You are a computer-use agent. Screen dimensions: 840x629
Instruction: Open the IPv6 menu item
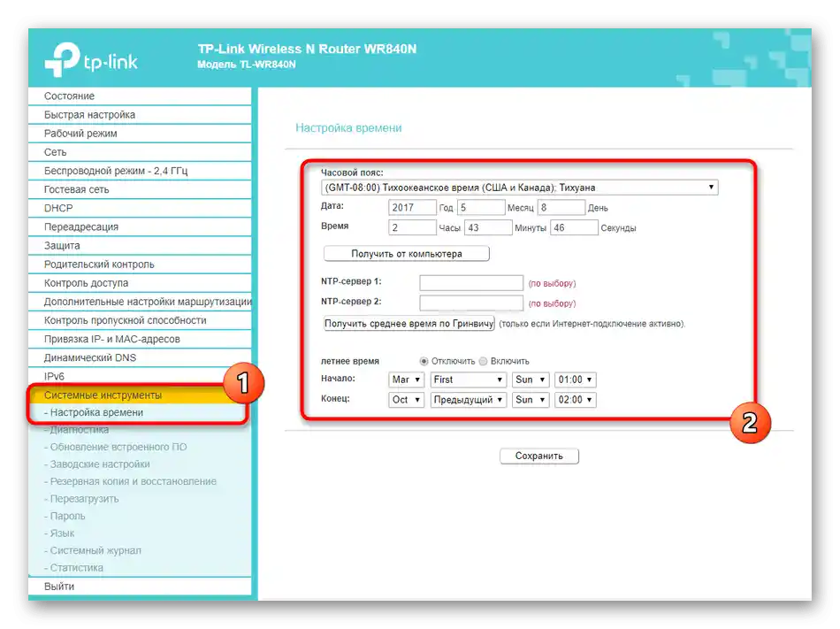(140, 377)
